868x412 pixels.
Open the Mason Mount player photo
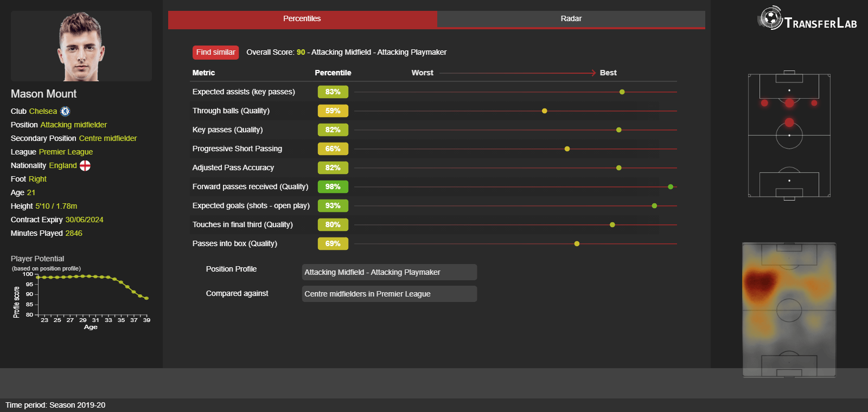coord(81,46)
